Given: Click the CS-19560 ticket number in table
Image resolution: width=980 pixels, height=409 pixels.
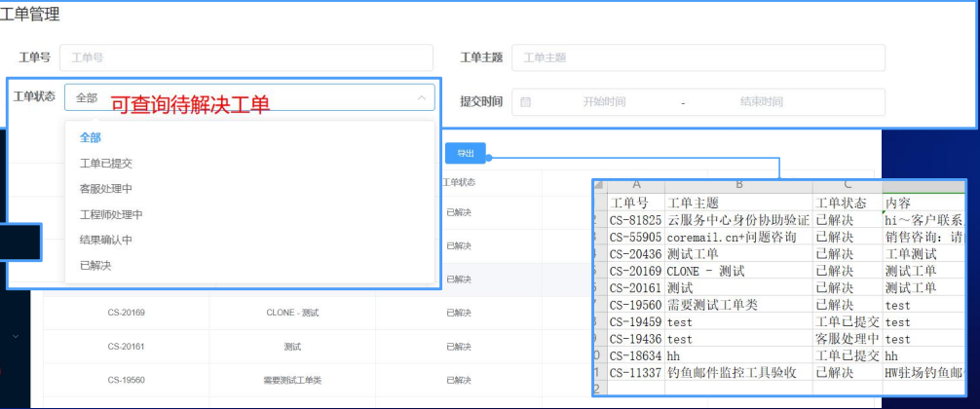Looking at the screenshot, I should [x=127, y=380].
